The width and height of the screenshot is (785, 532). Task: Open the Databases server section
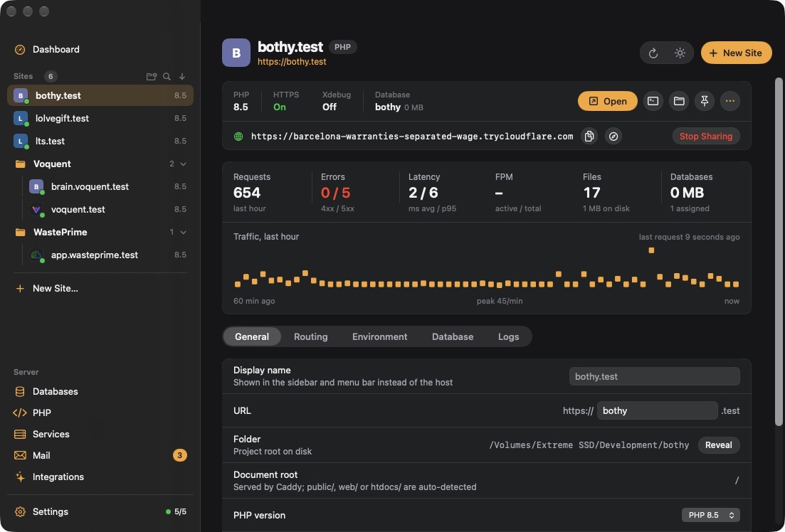pyautogui.click(x=46, y=391)
